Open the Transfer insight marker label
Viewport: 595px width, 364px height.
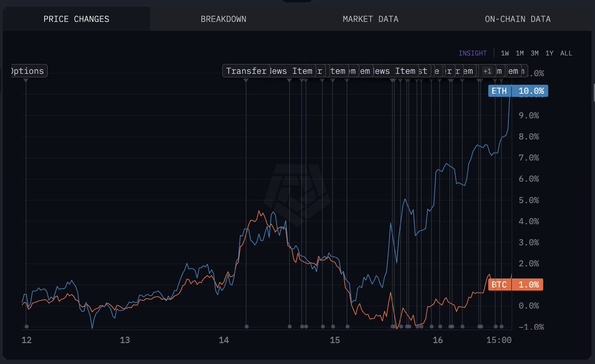click(x=246, y=71)
